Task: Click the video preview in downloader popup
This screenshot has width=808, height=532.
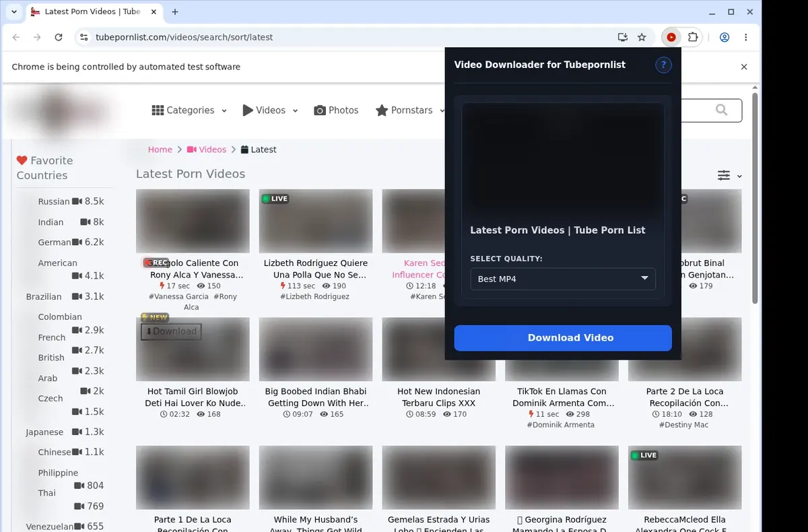Action: [563, 160]
